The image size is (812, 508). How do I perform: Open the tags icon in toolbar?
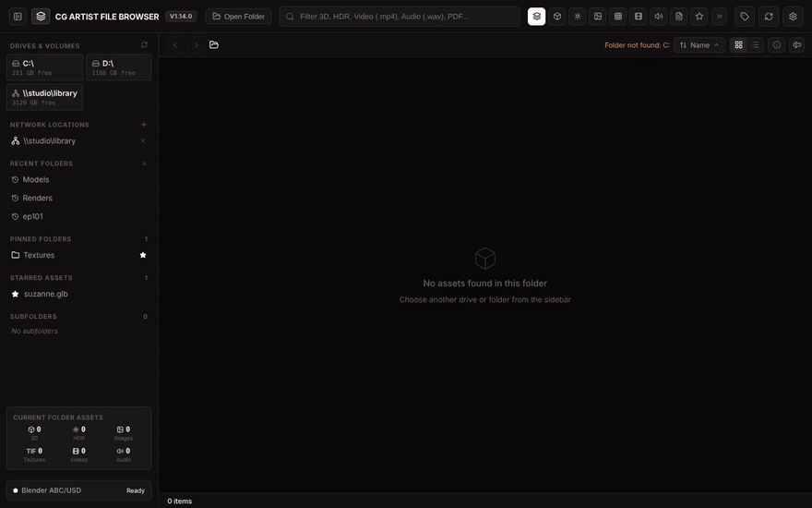744,16
